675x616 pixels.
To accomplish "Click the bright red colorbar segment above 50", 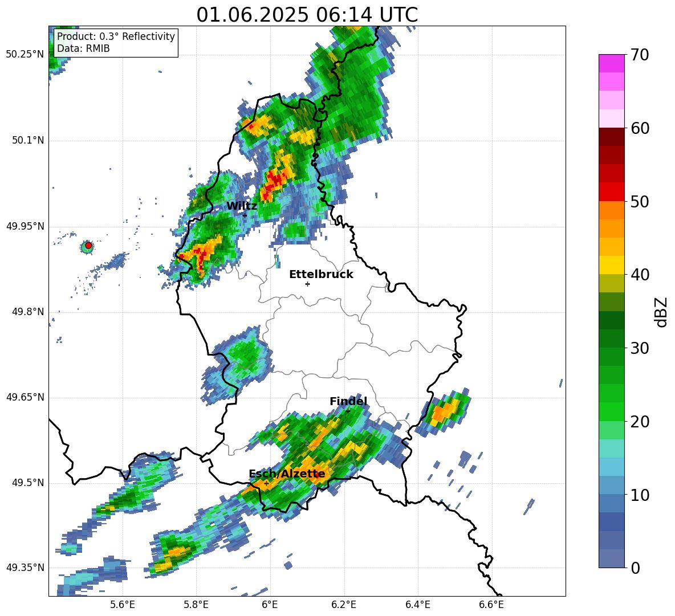I will click(611, 192).
